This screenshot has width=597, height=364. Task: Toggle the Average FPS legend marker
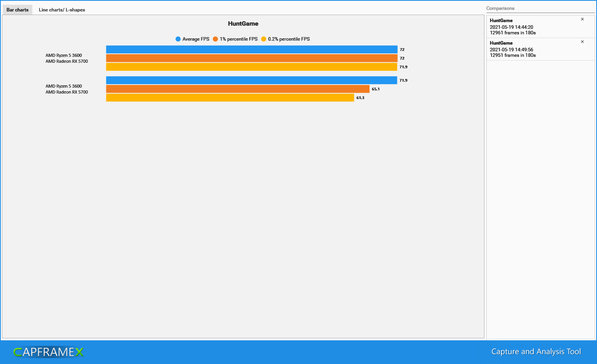[x=178, y=39]
